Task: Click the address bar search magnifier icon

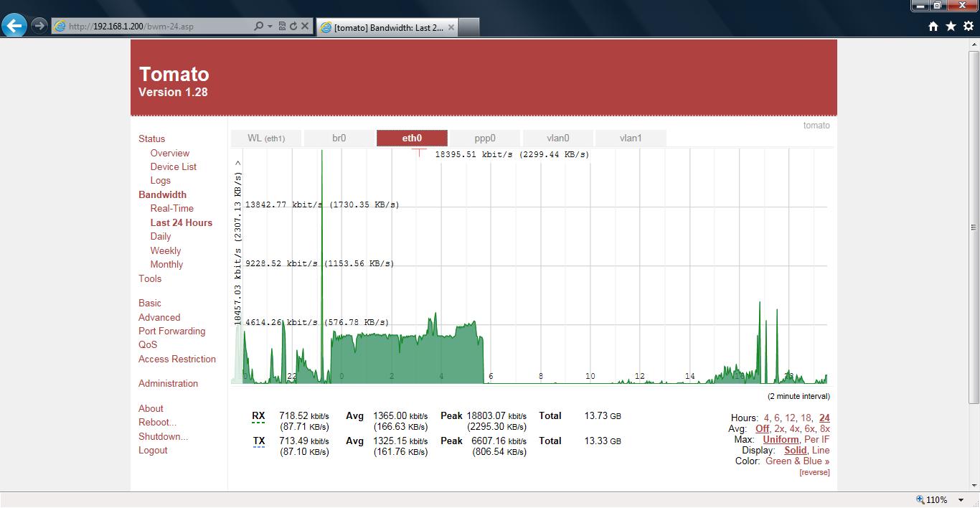Action: click(x=258, y=27)
